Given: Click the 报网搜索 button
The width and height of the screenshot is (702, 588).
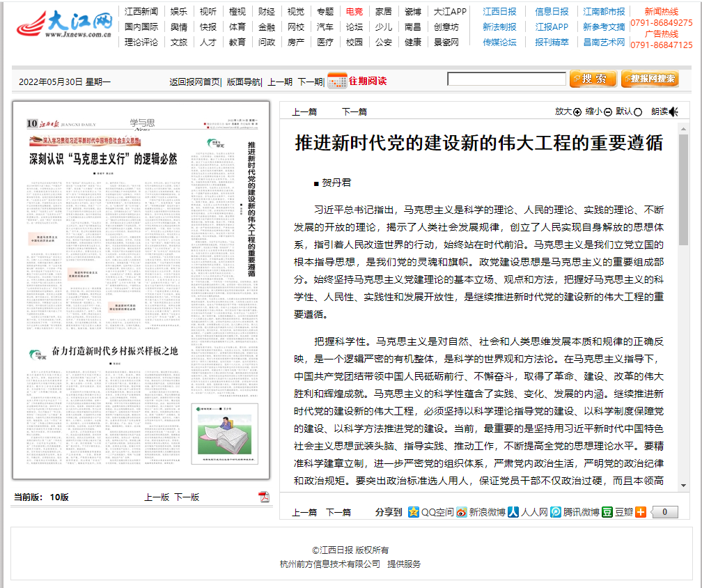Looking at the screenshot, I should click(649, 79).
